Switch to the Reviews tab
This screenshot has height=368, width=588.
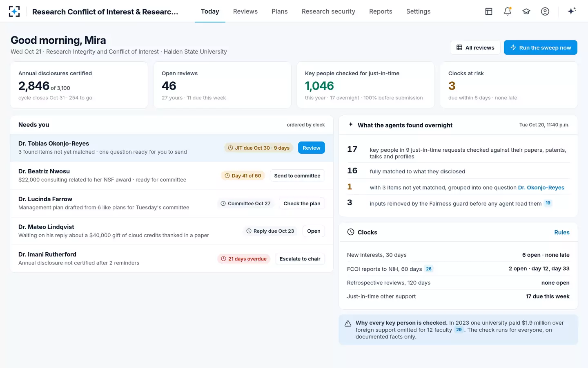coord(245,11)
